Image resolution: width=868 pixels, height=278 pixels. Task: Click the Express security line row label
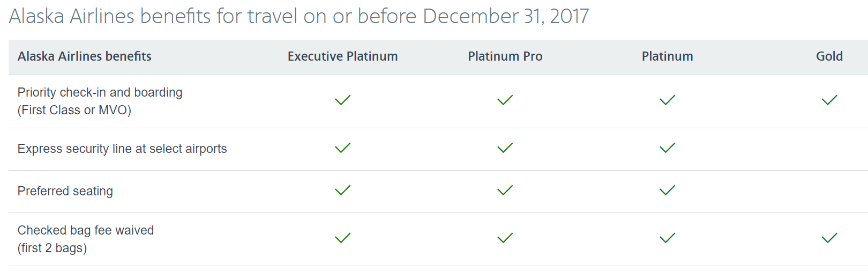pos(122,149)
